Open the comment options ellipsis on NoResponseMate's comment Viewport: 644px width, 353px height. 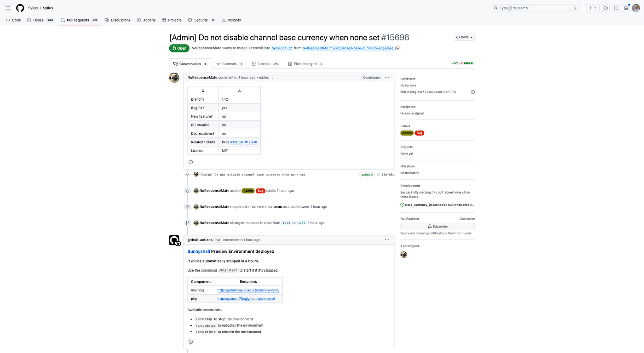[x=387, y=77]
